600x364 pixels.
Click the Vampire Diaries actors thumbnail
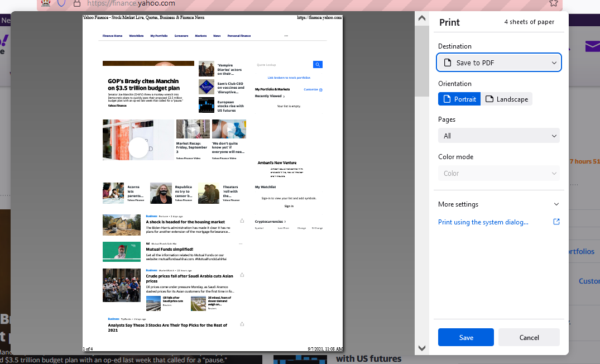click(x=207, y=69)
